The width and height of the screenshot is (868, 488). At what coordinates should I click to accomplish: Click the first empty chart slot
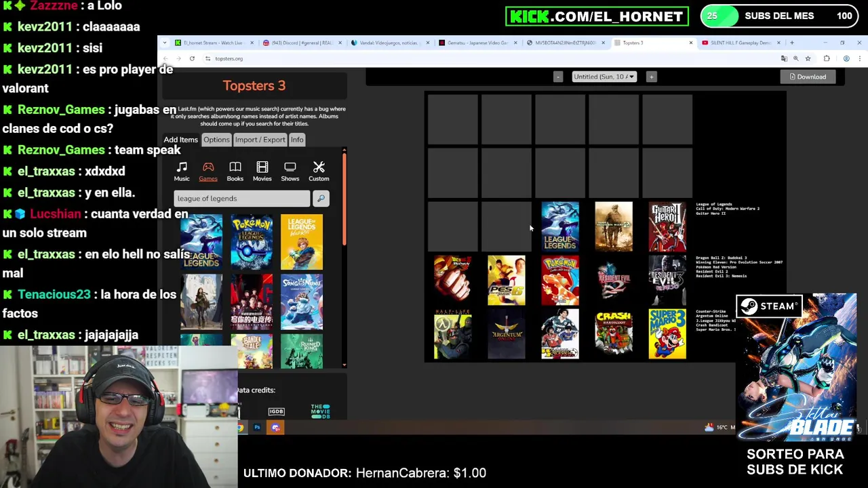tap(453, 119)
